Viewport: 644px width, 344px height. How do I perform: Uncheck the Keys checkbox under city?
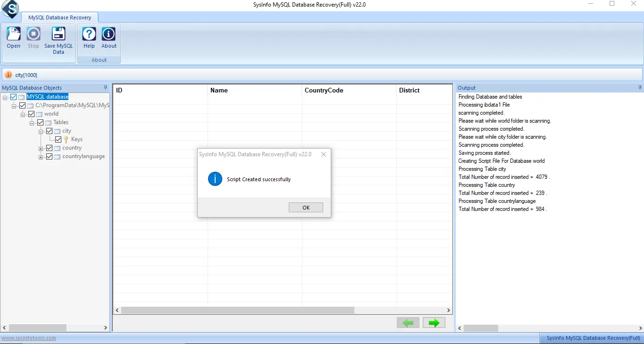pos(58,140)
